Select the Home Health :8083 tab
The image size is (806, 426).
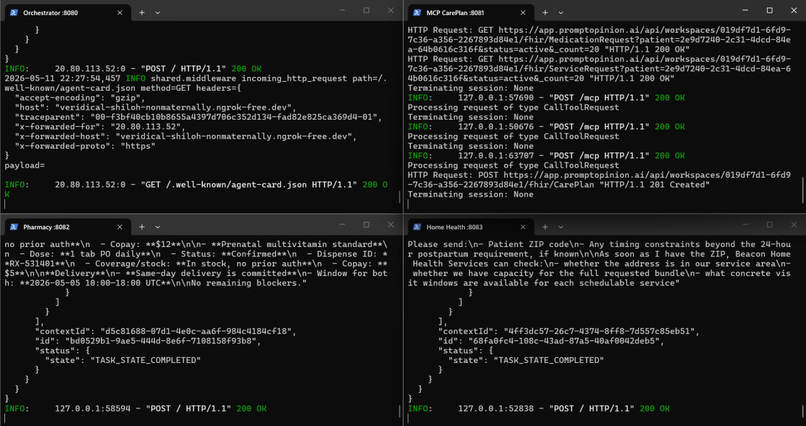pyautogui.click(x=469, y=227)
